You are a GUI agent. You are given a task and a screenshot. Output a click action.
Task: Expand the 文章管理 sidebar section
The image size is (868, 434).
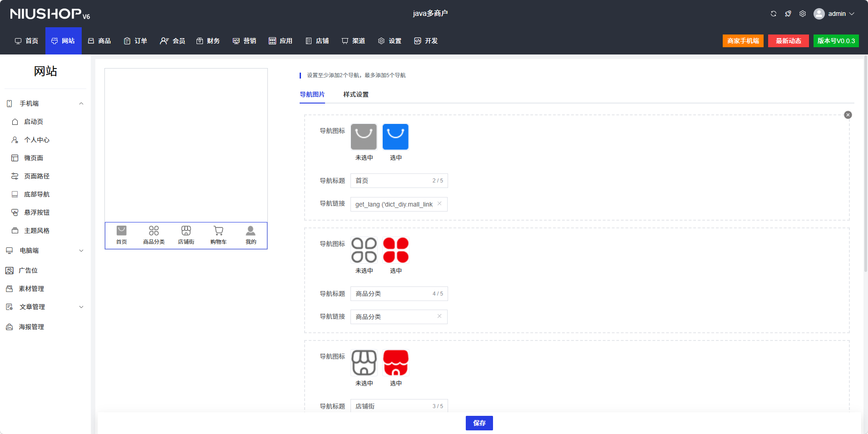81,307
